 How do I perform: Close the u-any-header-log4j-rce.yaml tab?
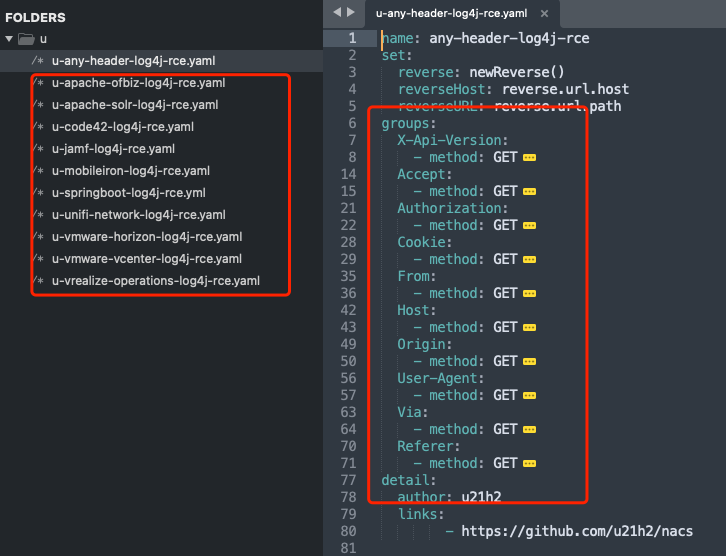(544, 13)
